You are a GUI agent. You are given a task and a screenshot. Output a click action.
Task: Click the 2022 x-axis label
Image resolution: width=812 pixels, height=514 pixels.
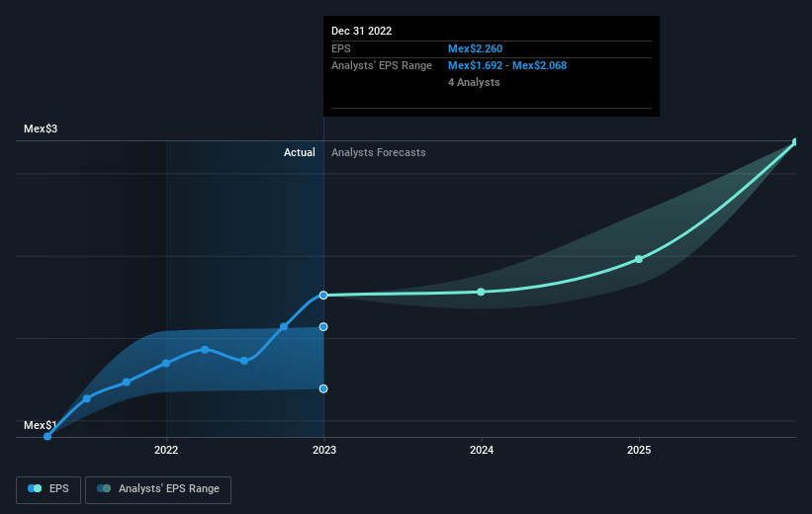[x=166, y=450]
